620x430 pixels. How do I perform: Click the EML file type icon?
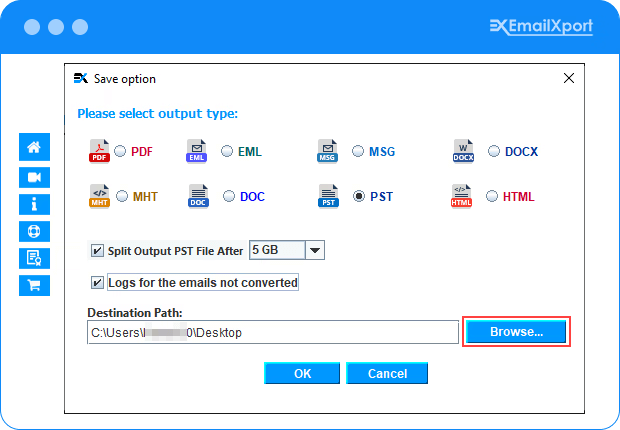tap(196, 152)
